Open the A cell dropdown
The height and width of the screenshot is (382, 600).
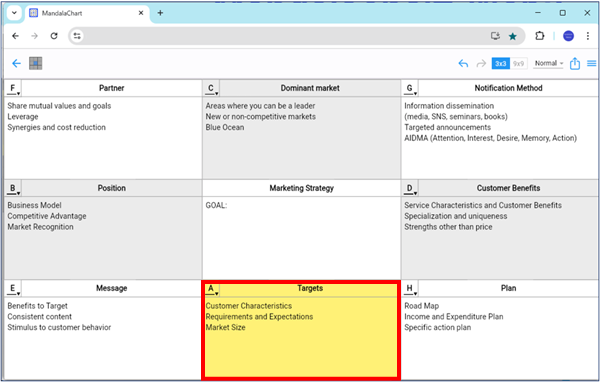212,289
